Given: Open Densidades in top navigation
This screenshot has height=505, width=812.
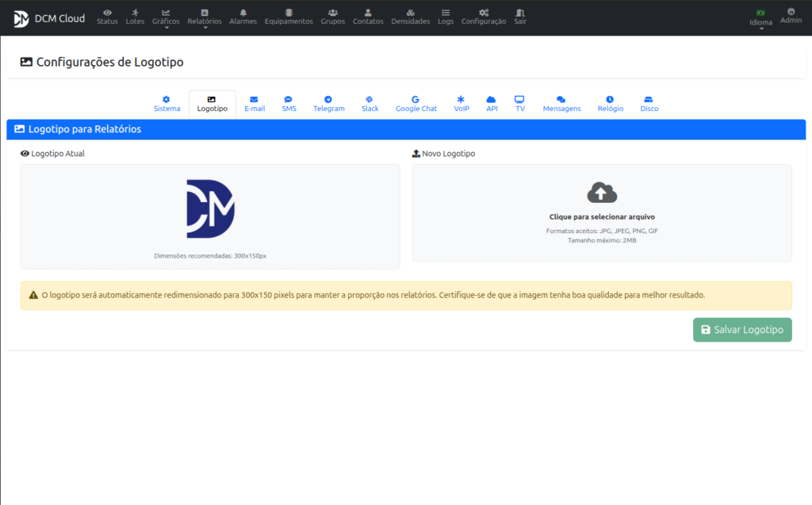Looking at the screenshot, I should (x=410, y=13).
